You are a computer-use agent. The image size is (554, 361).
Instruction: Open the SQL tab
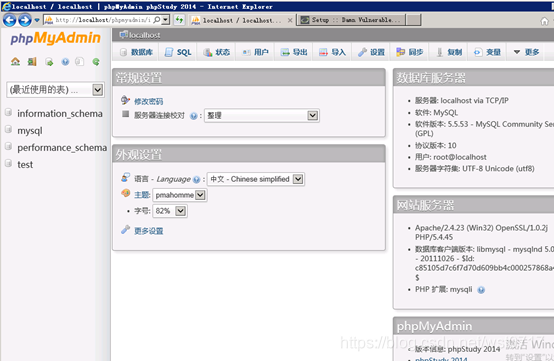pyautogui.click(x=178, y=52)
